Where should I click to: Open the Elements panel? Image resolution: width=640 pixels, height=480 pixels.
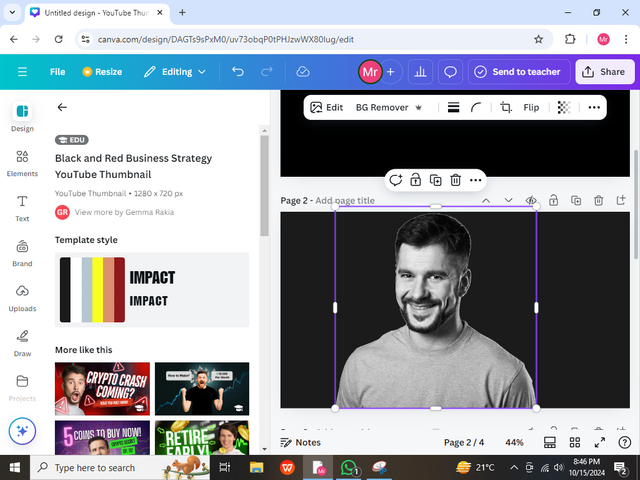22,163
